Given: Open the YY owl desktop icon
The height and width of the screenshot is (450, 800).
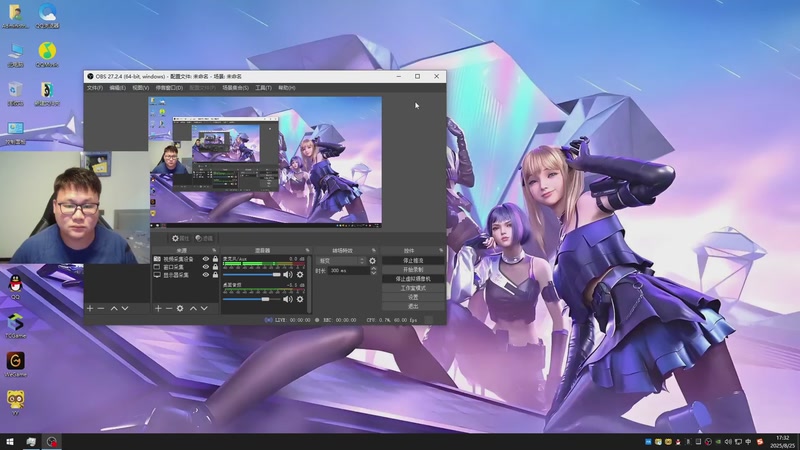Looking at the screenshot, I should tap(15, 403).
